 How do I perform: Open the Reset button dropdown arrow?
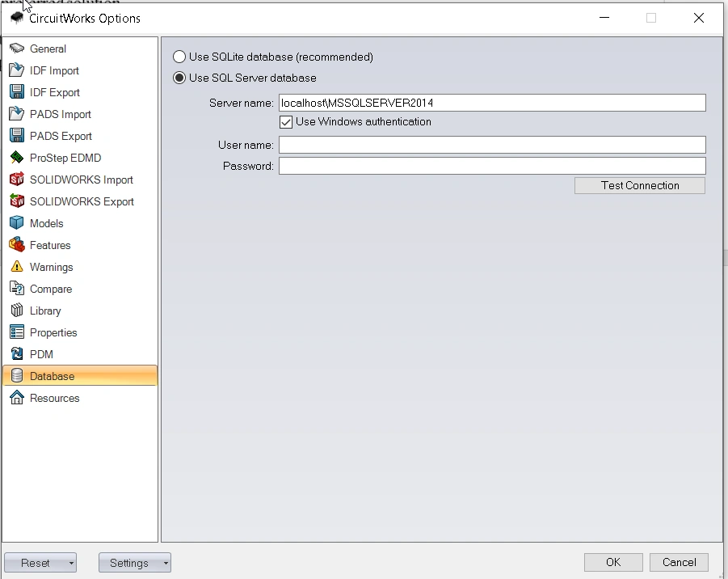[x=71, y=563]
